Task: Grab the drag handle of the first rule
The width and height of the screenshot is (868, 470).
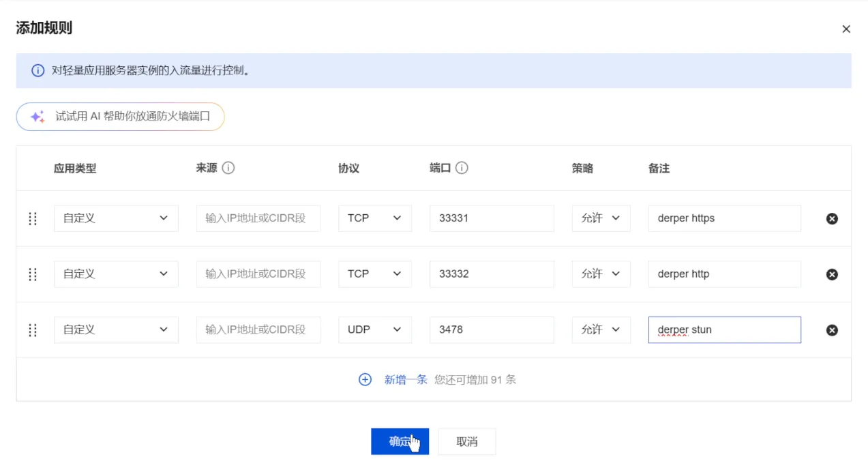Action: tap(32, 218)
